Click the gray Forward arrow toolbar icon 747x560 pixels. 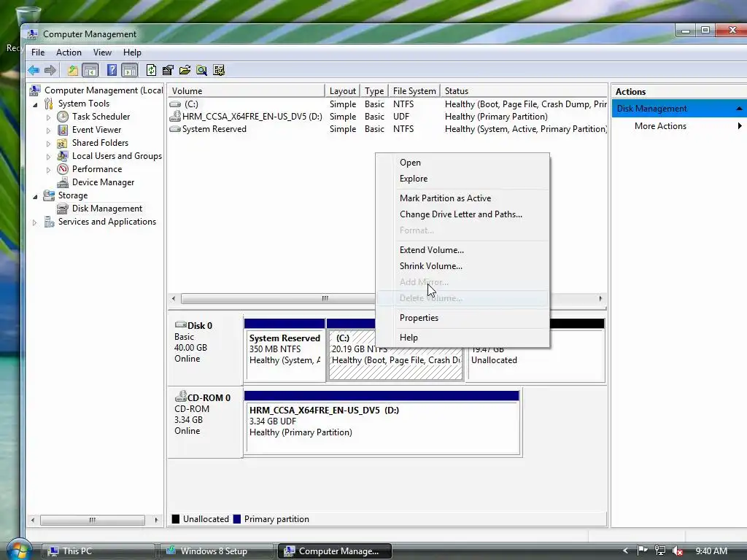click(50, 71)
